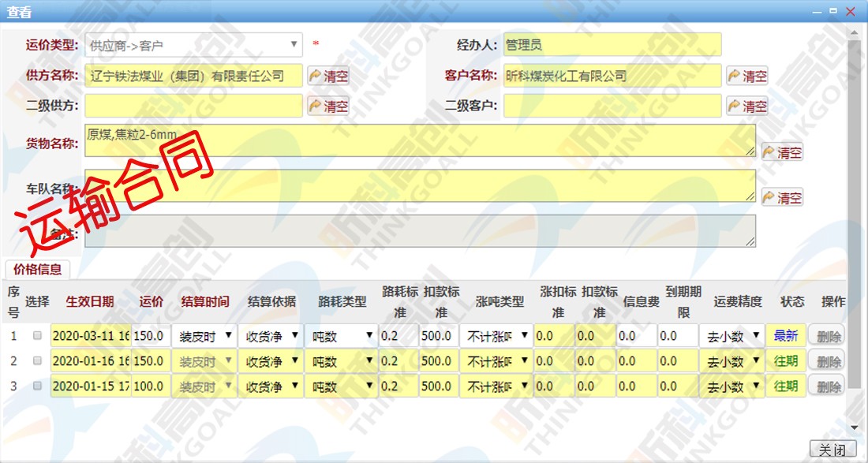Open 路耗类型 dropdown in row 3

(342, 386)
